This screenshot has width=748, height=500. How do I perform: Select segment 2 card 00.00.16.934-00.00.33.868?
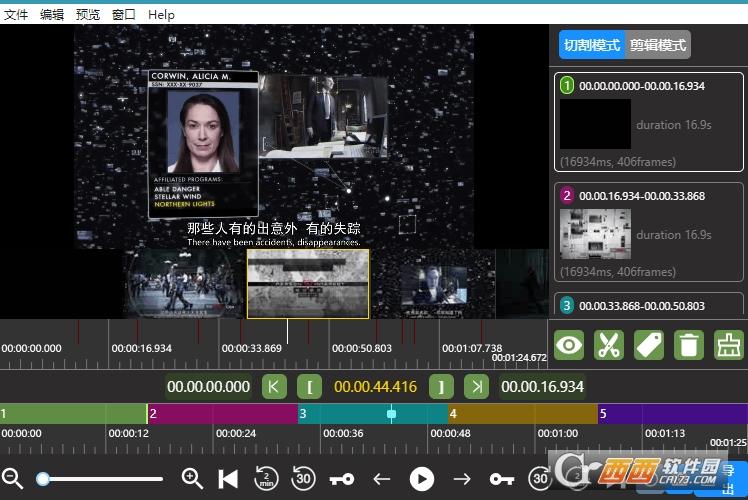pyautogui.click(x=649, y=232)
